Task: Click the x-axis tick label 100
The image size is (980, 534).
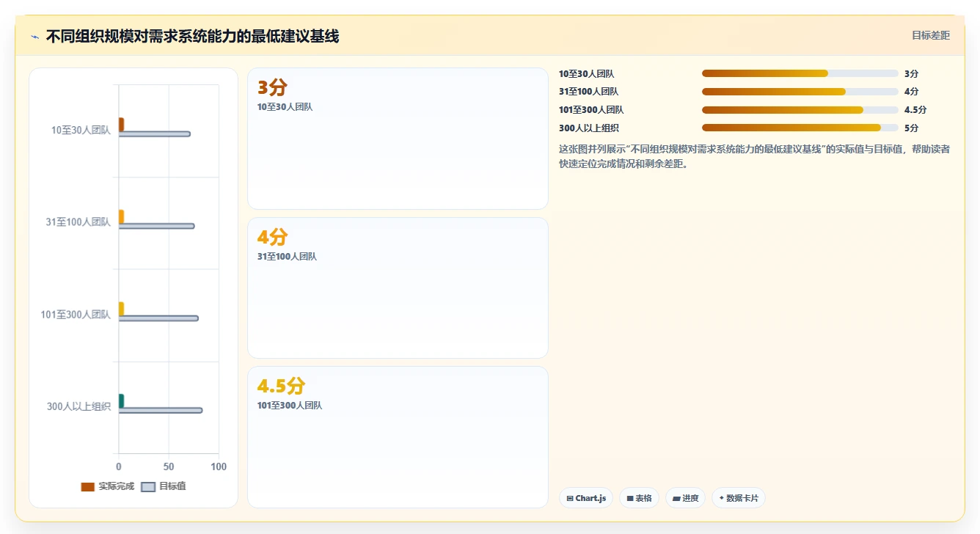Action: tap(219, 467)
